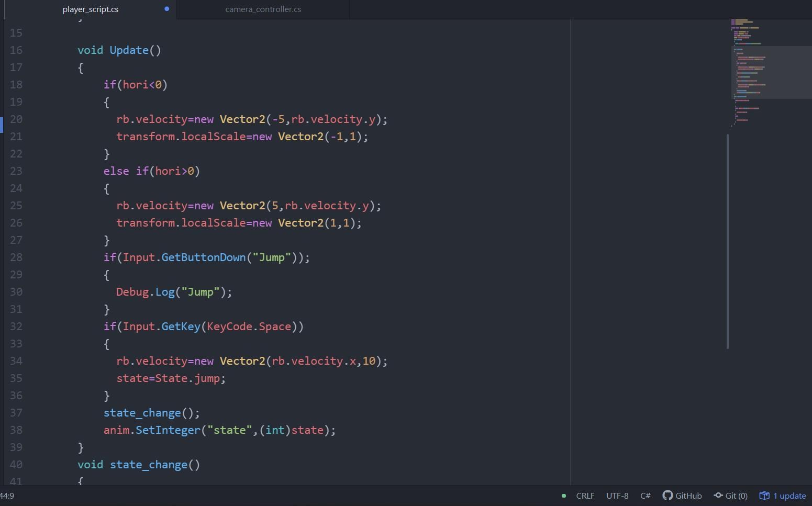Click the cursor position indicator 44:9
Screen dimensions: 812x506
click(7, 496)
